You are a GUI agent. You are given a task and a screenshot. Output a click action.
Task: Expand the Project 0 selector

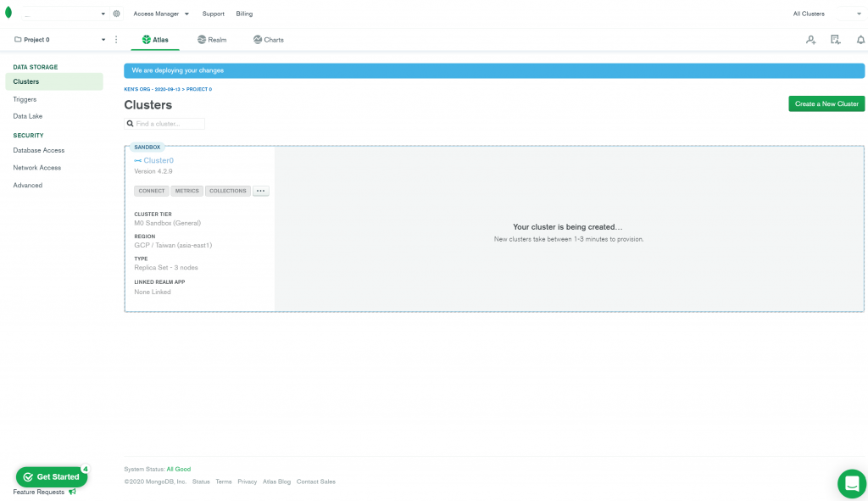coord(103,40)
